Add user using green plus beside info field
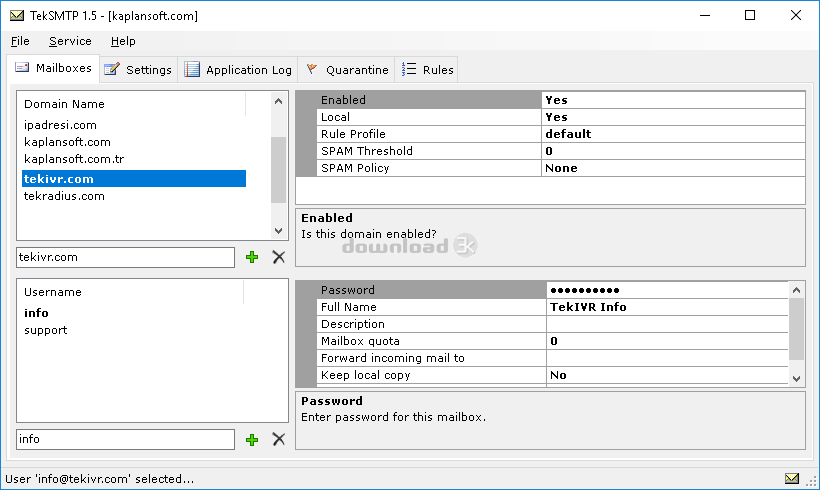Viewport: 820px width, 490px height. pyautogui.click(x=252, y=440)
